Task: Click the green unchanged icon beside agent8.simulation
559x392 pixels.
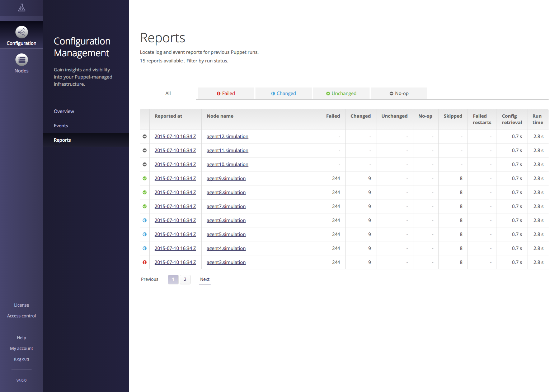Action: [x=144, y=192]
